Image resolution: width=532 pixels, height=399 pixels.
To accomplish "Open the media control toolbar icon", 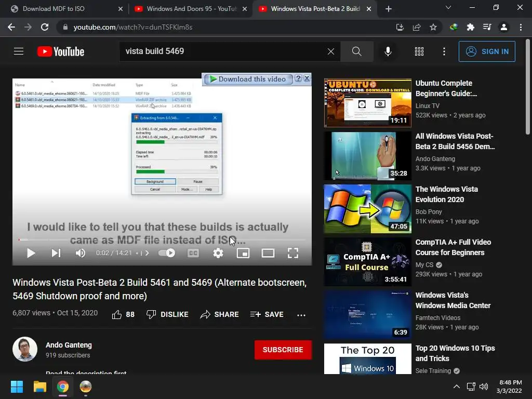I will click(487, 27).
